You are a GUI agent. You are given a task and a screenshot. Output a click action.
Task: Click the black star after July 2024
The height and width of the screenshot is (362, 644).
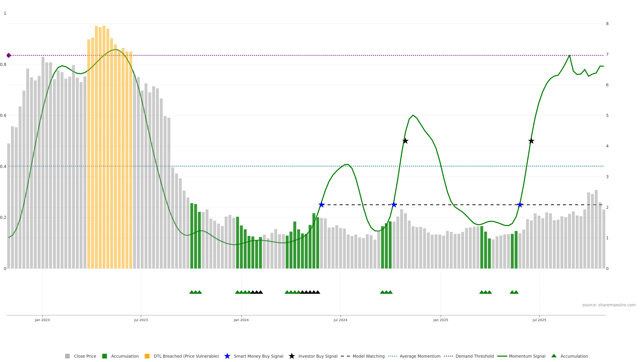(x=405, y=141)
